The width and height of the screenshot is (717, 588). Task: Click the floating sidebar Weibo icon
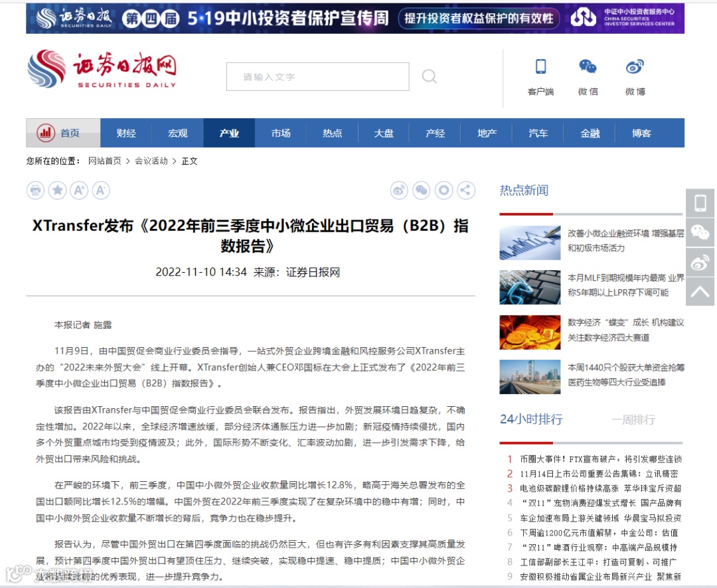point(700,262)
